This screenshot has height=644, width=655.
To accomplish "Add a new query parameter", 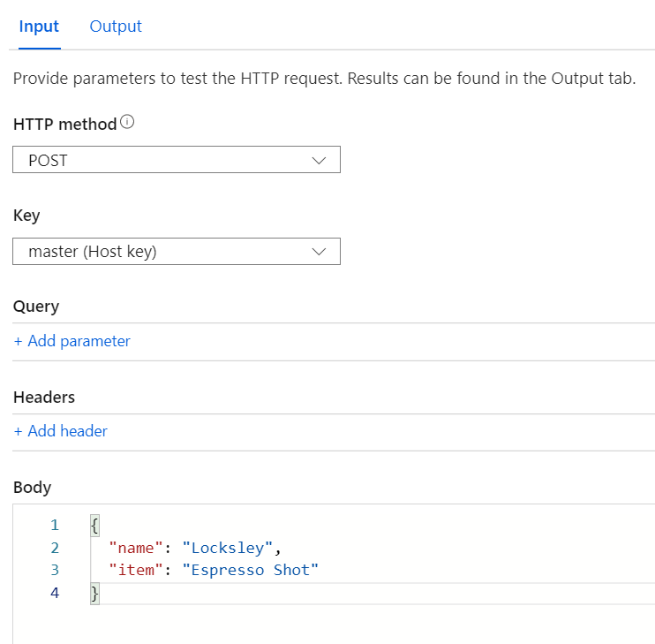I will pyautogui.click(x=72, y=341).
